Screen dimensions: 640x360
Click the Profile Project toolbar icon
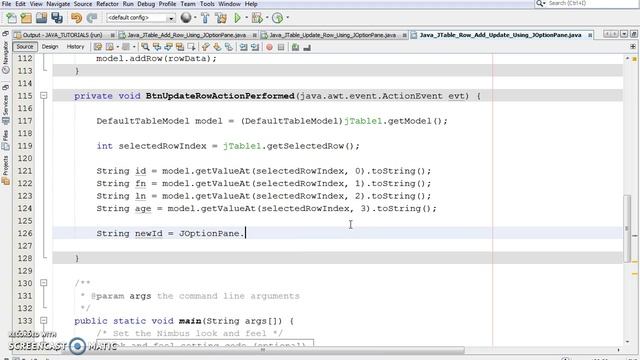278,18
